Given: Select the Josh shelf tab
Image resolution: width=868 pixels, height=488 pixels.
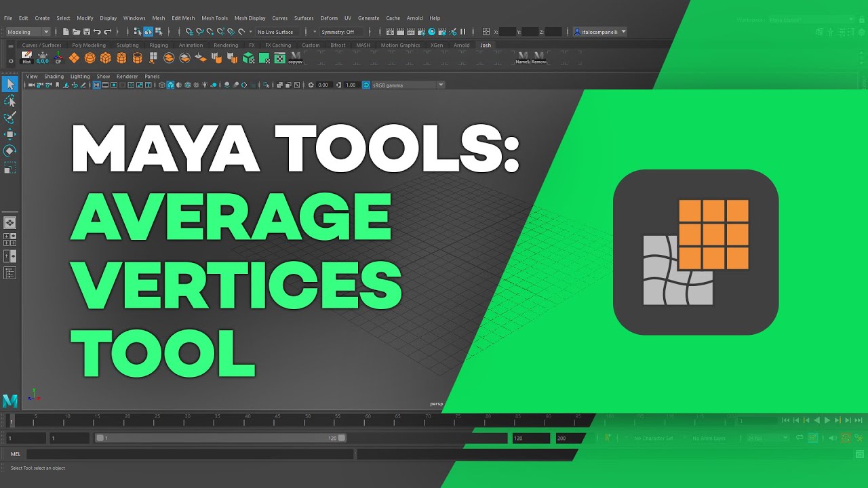Looking at the screenshot, I should point(486,45).
